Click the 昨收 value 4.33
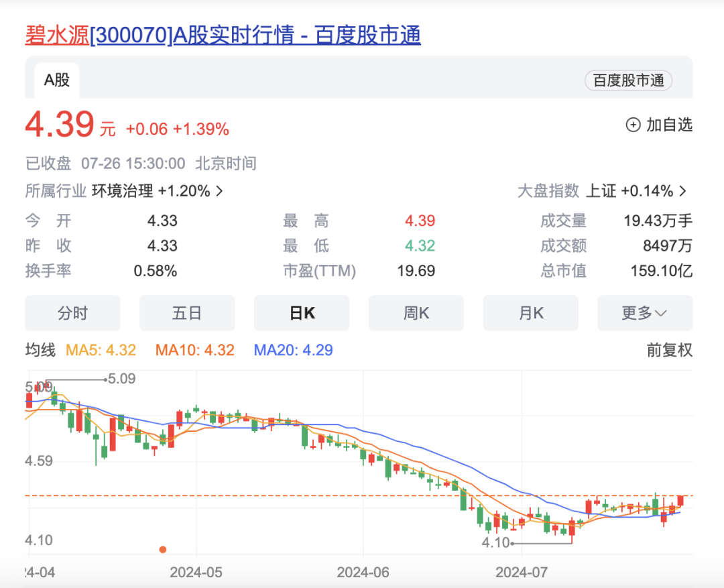Viewport: 724px width, 588px height. [x=162, y=246]
